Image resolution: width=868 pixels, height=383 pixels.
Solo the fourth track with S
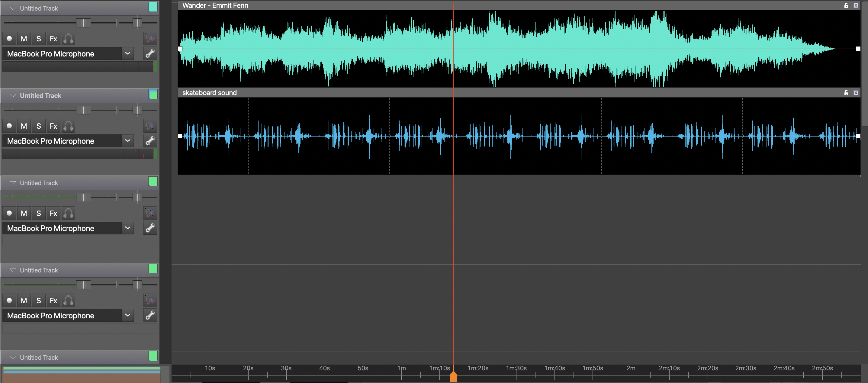(39, 301)
